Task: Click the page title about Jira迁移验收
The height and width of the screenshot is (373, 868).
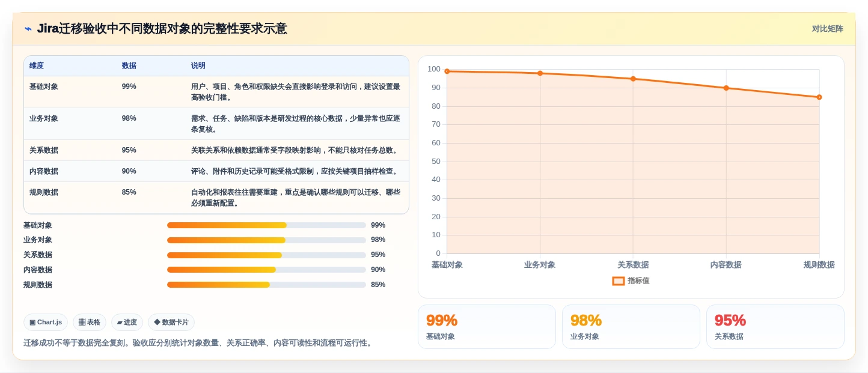Action: [x=162, y=29]
